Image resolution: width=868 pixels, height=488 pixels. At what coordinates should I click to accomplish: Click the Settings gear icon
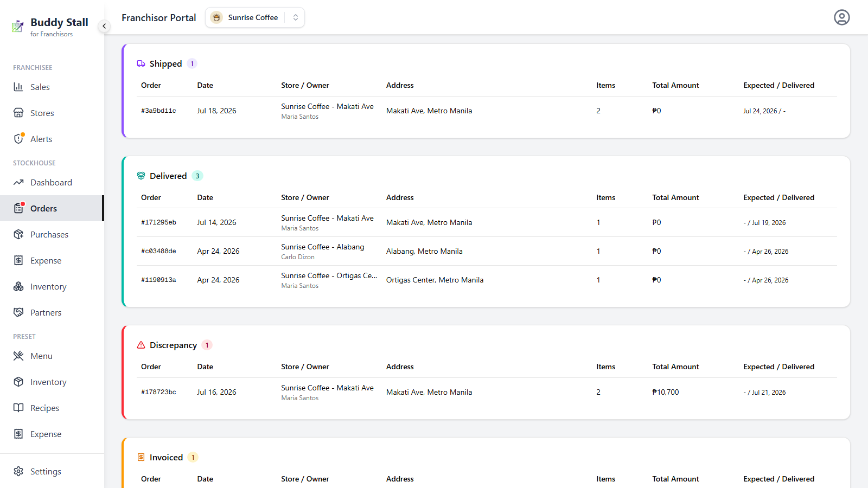18,471
